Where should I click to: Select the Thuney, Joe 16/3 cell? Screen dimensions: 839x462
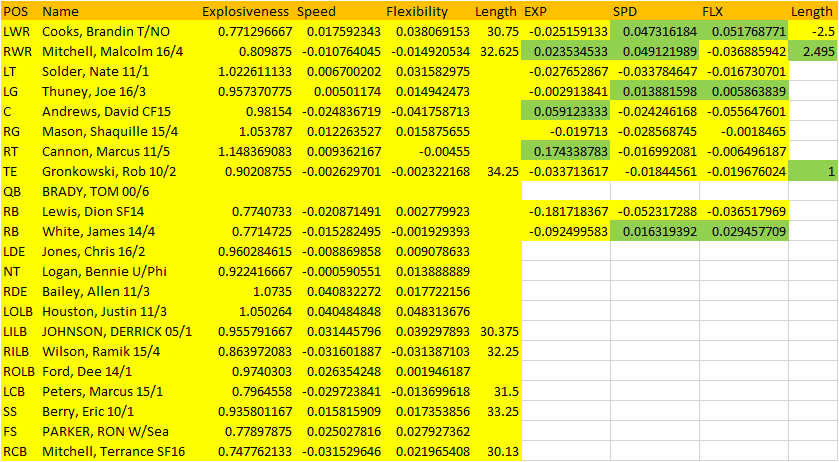click(x=94, y=92)
